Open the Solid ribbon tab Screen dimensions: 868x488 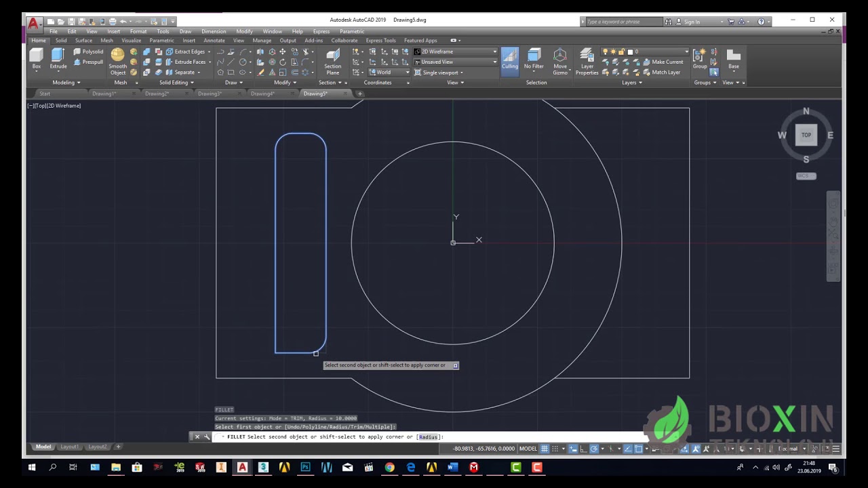coord(61,40)
